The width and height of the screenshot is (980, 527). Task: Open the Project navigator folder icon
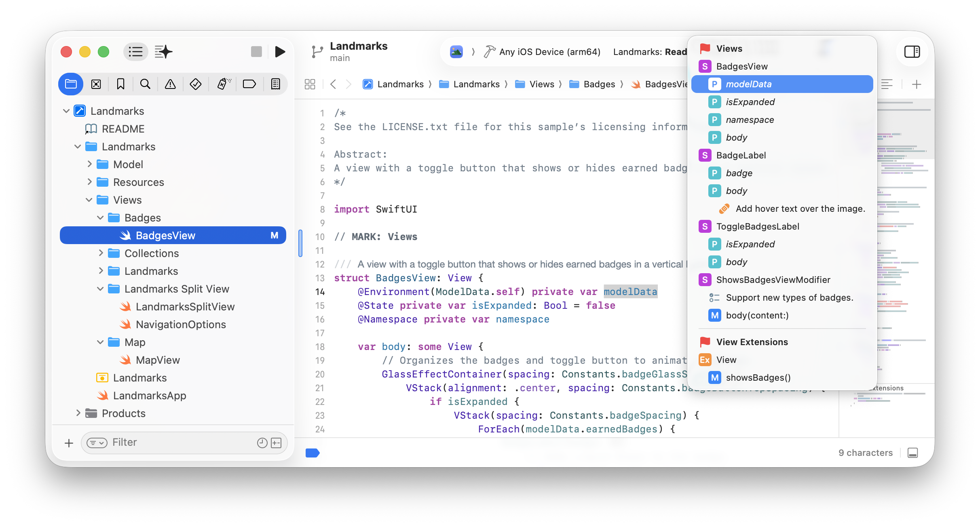pyautogui.click(x=71, y=84)
